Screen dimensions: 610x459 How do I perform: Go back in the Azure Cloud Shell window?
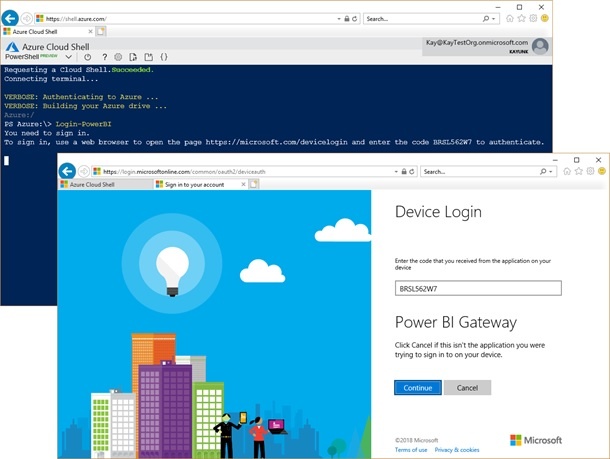click(10, 18)
